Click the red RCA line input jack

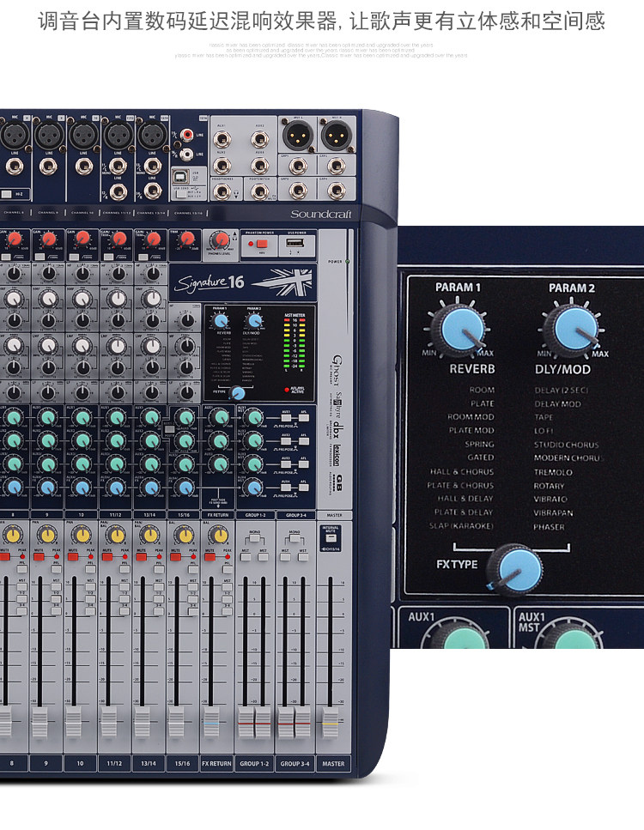[x=186, y=136]
